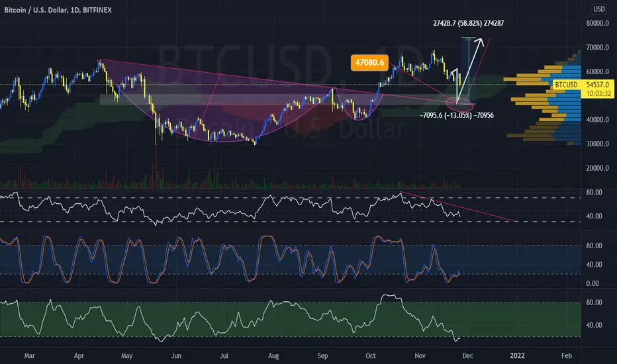Select the green-tipped upward measurement range bar
The width and height of the screenshot is (617, 364).
[x=468, y=71]
